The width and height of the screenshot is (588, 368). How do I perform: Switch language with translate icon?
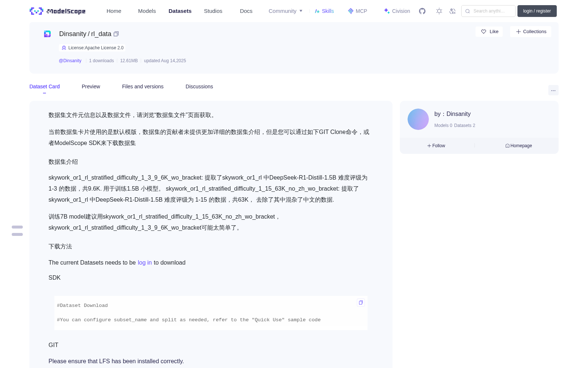tap(452, 11)
